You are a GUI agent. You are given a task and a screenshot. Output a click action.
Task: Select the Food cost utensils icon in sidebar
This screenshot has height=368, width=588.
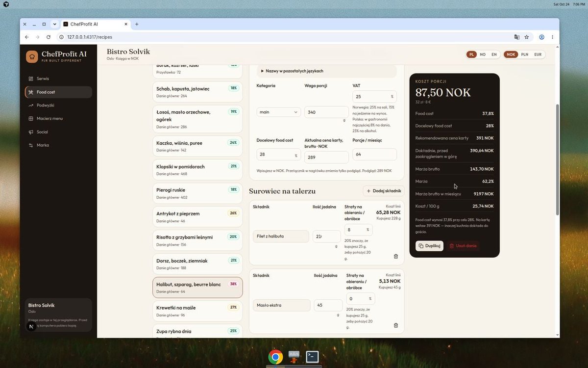pos(31,92)
